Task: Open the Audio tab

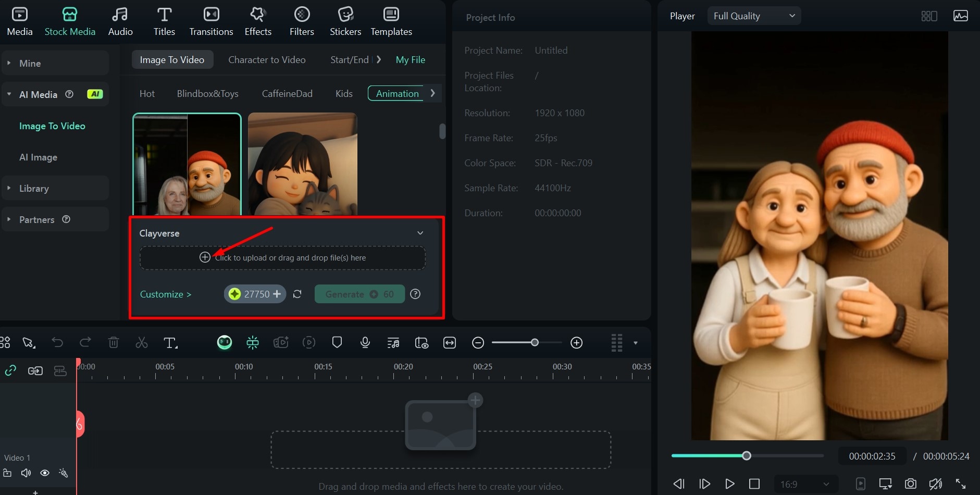Action: 120,22
